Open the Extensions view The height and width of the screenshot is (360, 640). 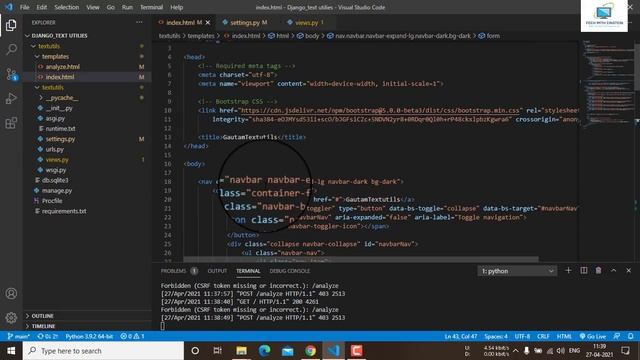[x=11, y=123]
